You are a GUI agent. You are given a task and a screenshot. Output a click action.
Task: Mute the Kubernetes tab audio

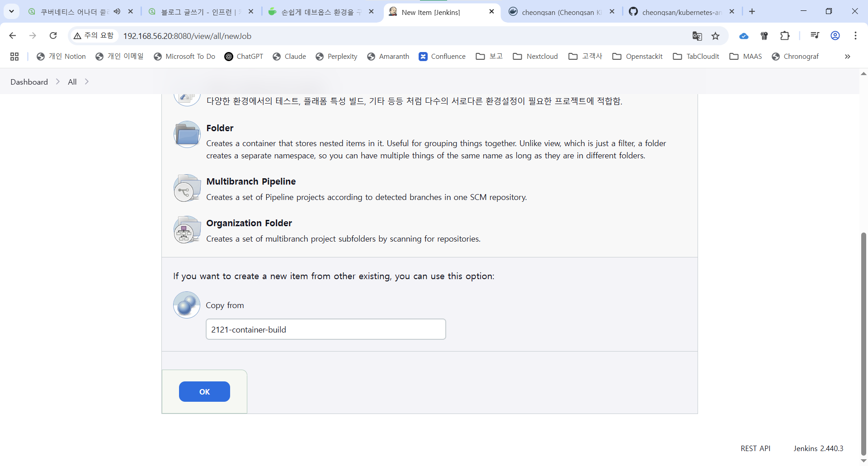coord(117,12)
